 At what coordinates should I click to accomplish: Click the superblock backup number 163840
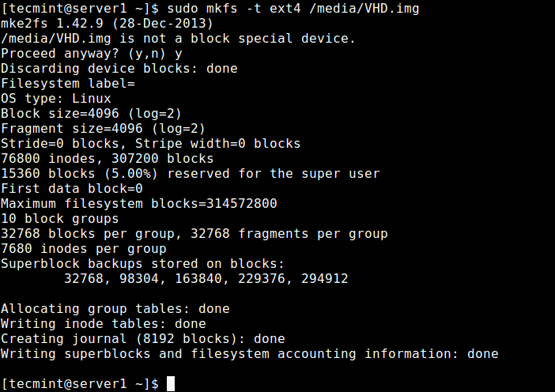[x=198, y=278]
